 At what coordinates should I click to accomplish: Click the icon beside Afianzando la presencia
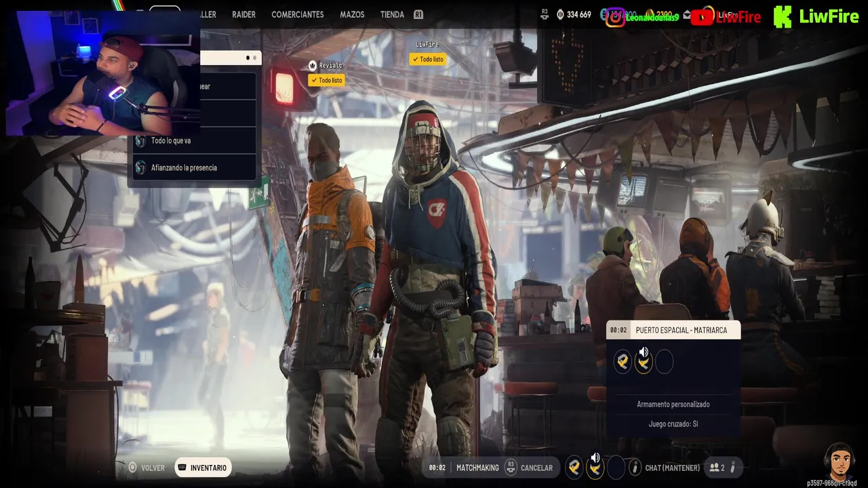[x=140, y=167]
